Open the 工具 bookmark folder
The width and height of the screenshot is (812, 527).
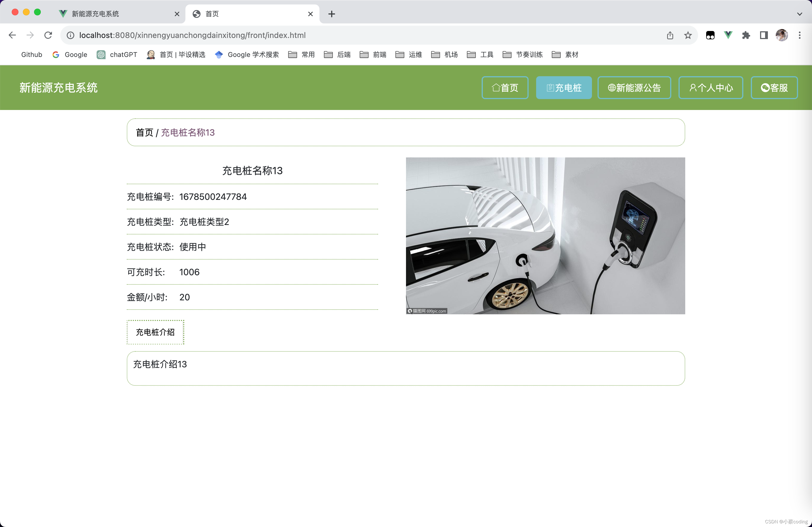(480, 55)
